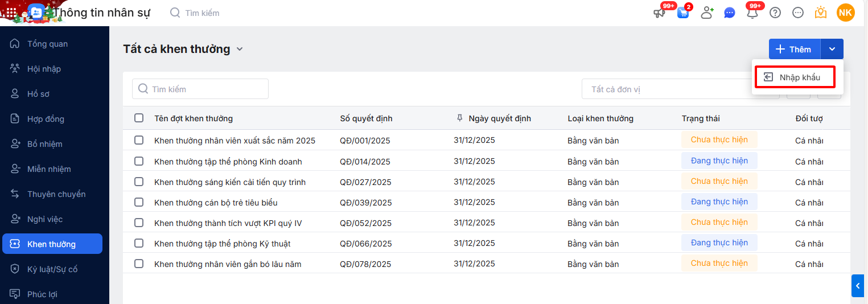Open the notifications bell
Viewport: 868px width, 304px height.
[752, 13]
